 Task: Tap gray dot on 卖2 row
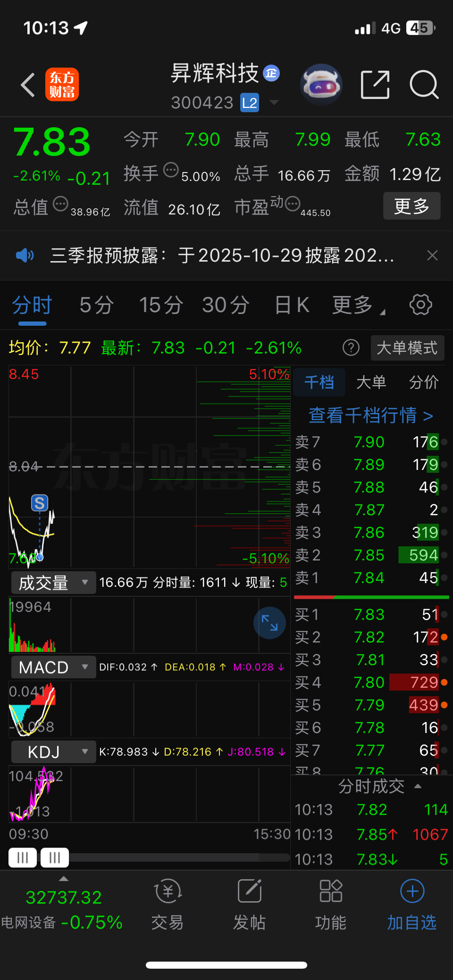pyautogui.click(x=444, y=555)
